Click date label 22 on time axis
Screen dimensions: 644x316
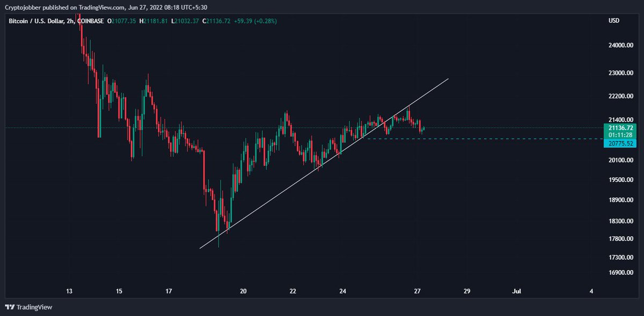pos(293,291)
